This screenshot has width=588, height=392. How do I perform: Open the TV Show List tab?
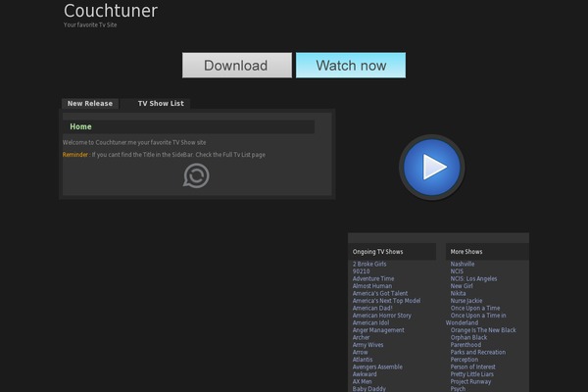[x=161, y=104]
